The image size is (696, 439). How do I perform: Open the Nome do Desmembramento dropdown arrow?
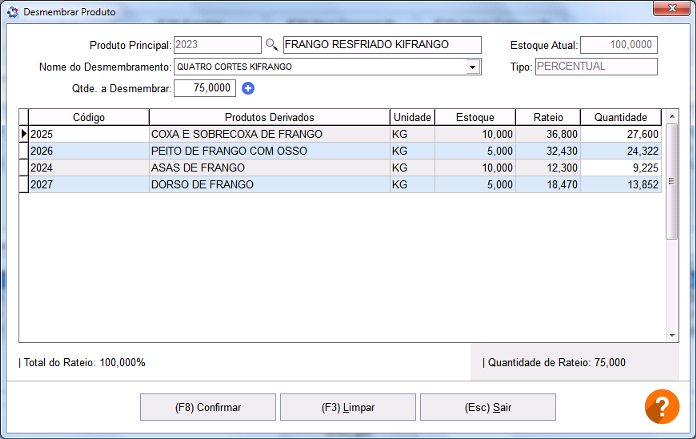[473, 67]
